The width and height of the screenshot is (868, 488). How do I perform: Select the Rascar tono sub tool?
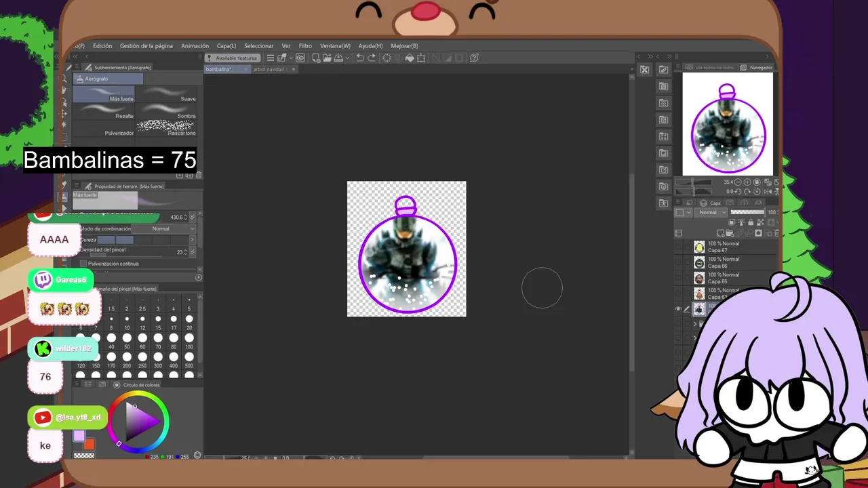[167, 128]
